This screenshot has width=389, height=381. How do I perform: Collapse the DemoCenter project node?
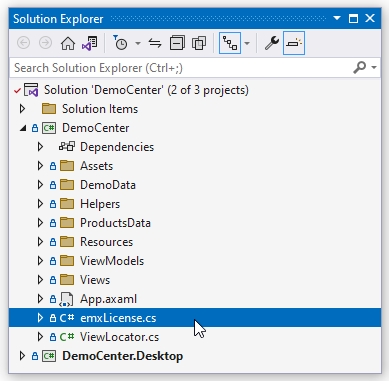click(23, 128)
